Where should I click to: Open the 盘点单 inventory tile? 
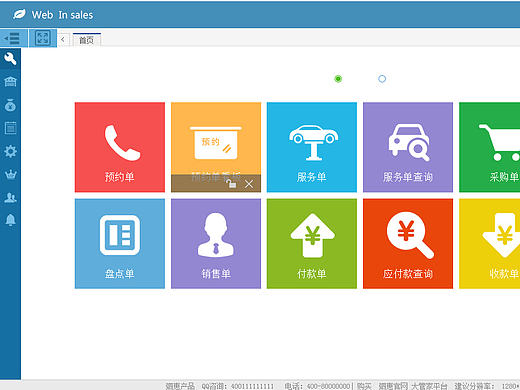tap(120, 244)
